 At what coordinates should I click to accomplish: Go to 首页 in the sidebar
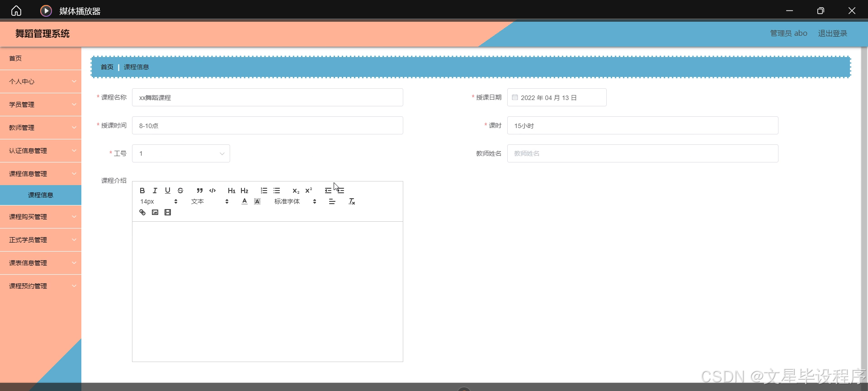pos(41,58)
